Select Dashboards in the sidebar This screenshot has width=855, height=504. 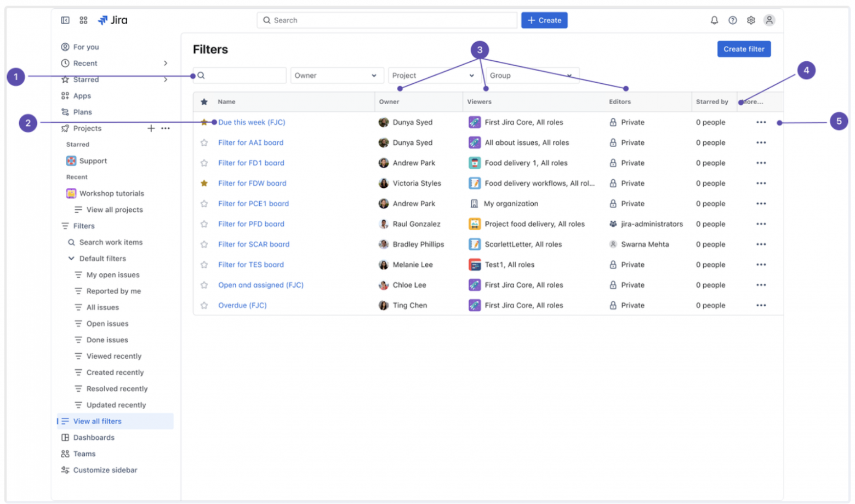(x=94, y=437)
